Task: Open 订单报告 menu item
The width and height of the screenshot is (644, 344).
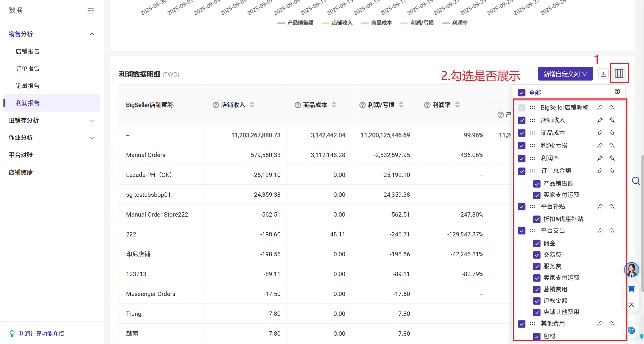Action: (x=28, y=68)
